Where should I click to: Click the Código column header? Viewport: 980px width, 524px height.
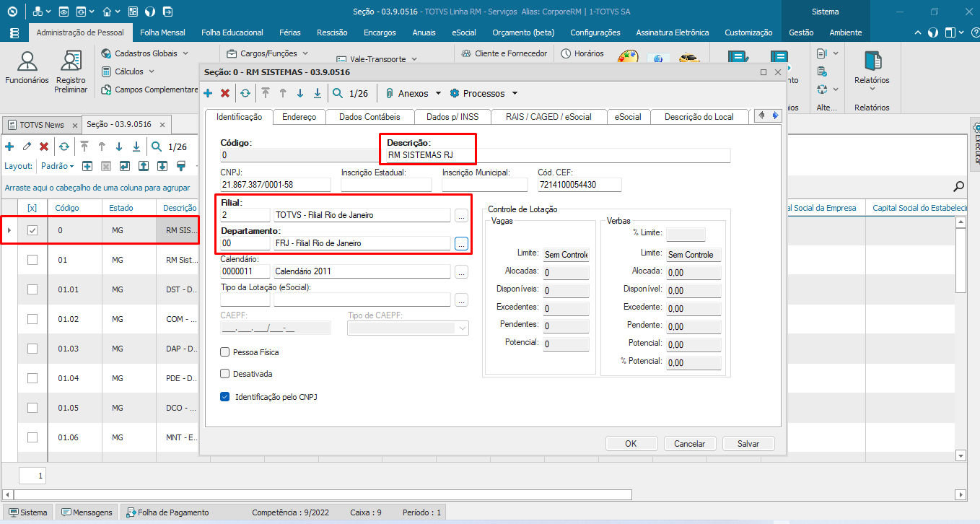[74, 208]
